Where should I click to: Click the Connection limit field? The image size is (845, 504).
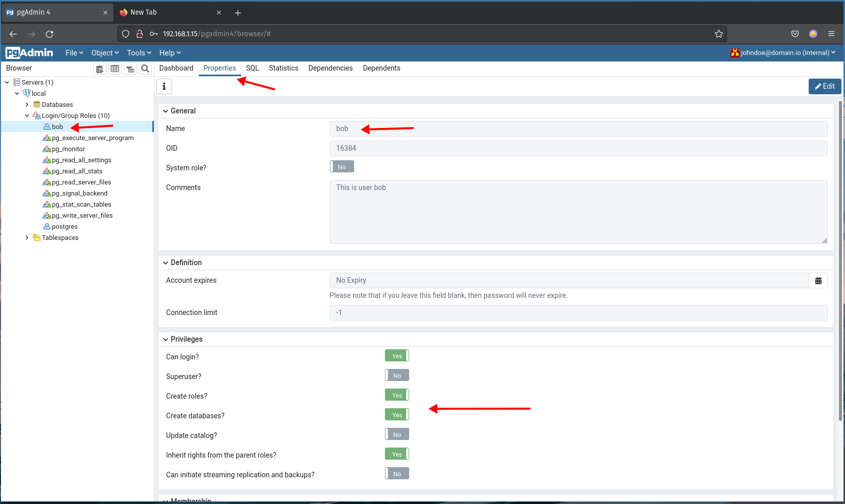[x=579, y=312]
